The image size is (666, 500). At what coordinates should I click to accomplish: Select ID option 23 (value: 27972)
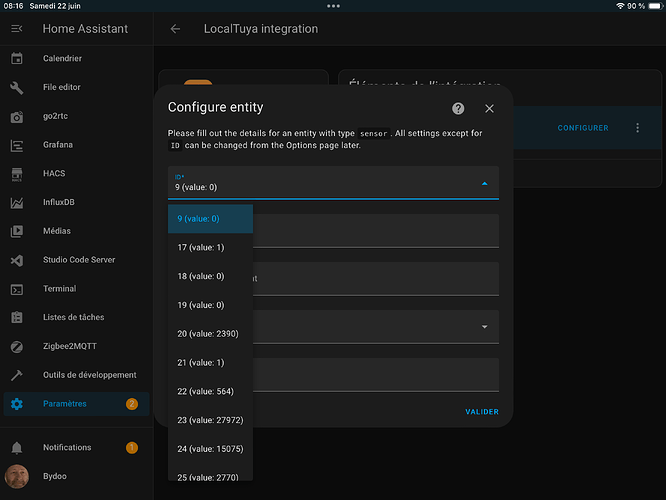pos(210,420)
